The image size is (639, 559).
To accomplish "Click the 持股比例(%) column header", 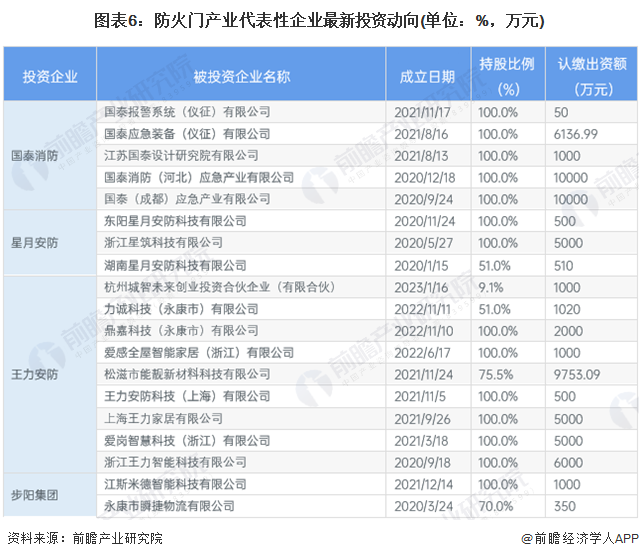I will [507, 76].
